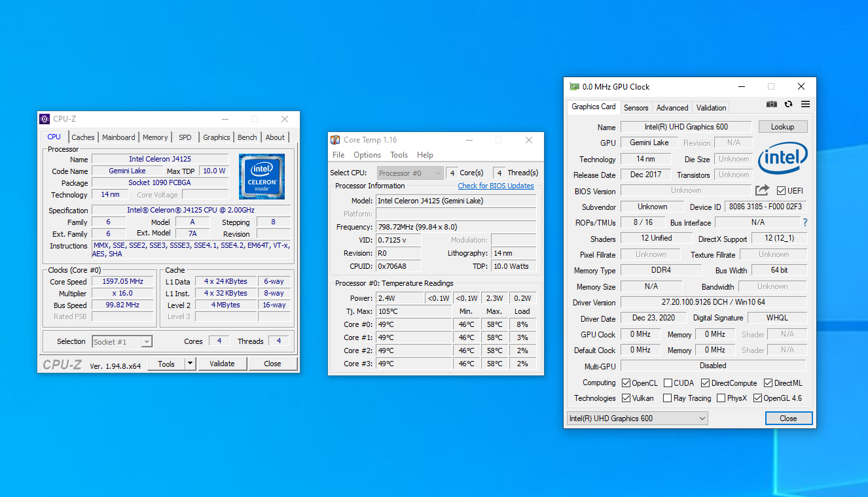Switch to the SPD tab in CPU-Z
The image size is (868, 497).
click(185, 137)
